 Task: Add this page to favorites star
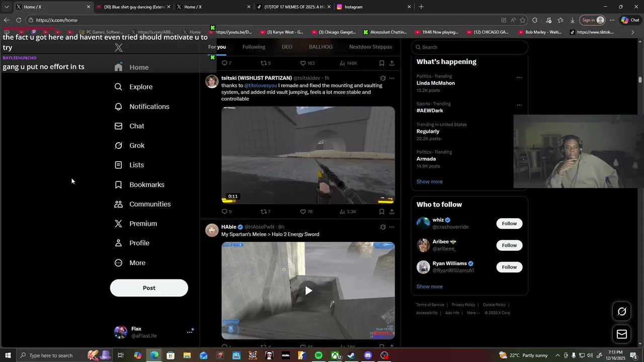tap(523, 20)
